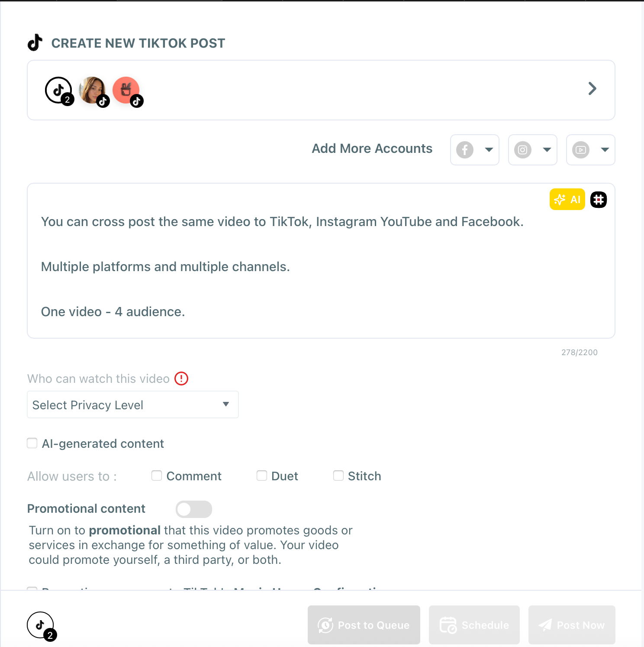Click the TikTok accounts counter icon at top
This screenshot has height=647, width=644.
point(58,91)
